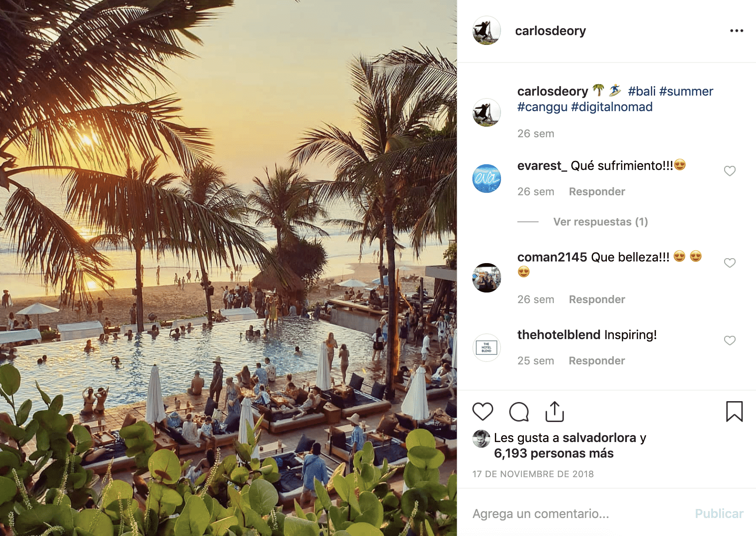Image resolution: width=756 pixels, height=536 pixels.
Task: Share the post using the share icon
Action: click(x=555, y=411)
